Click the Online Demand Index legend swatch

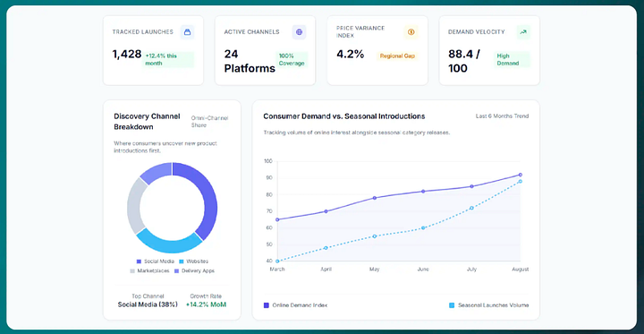[x=267, y=305]
